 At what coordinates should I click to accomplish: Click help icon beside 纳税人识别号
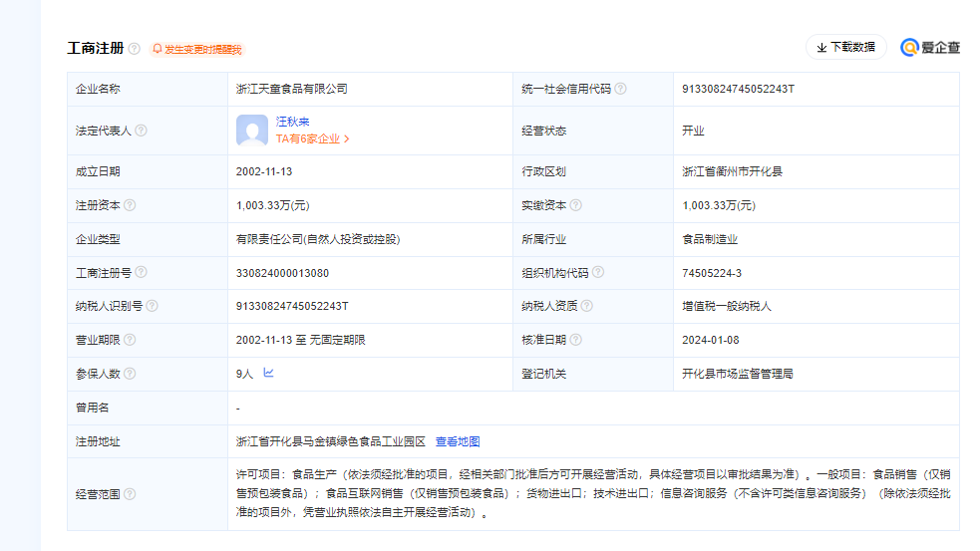152,306
